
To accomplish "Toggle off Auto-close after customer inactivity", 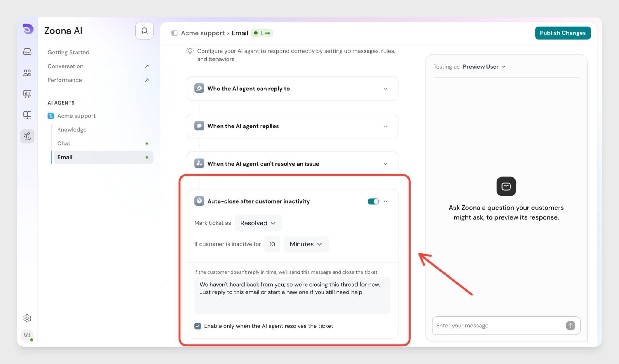I will [373, 201].
